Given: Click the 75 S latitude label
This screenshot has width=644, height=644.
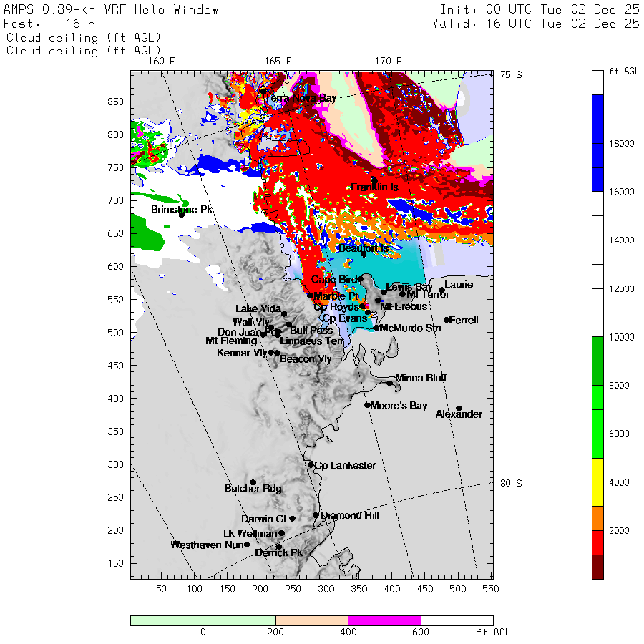Looking at the screenshot, I should coord(511,74).
